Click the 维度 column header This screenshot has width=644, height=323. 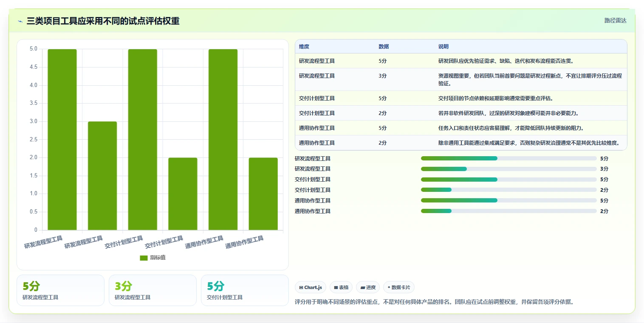304,47
